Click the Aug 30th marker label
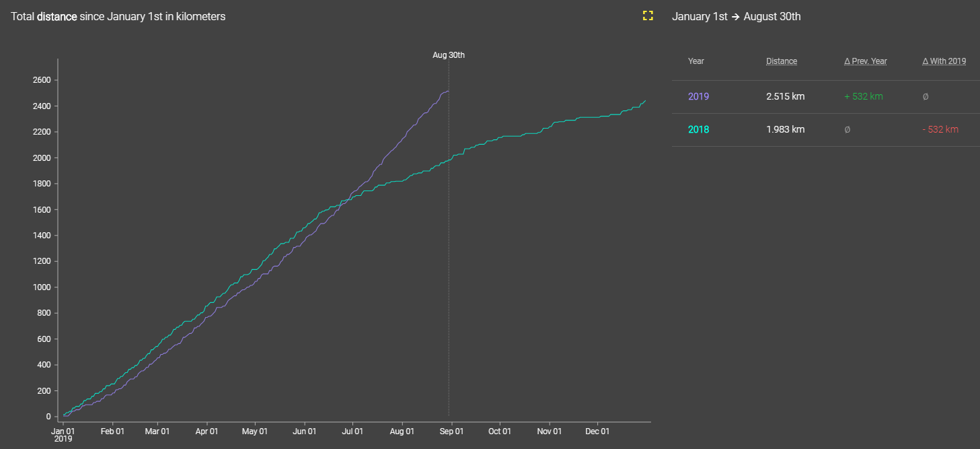This screenshot has width=980, height=449. (x=448, y=55)
